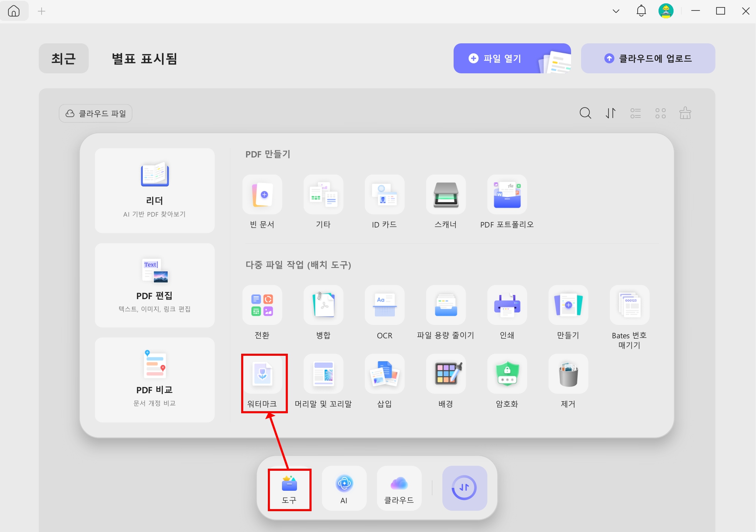Open the 빈 문서 blank document tool

(x=262, y=195)
